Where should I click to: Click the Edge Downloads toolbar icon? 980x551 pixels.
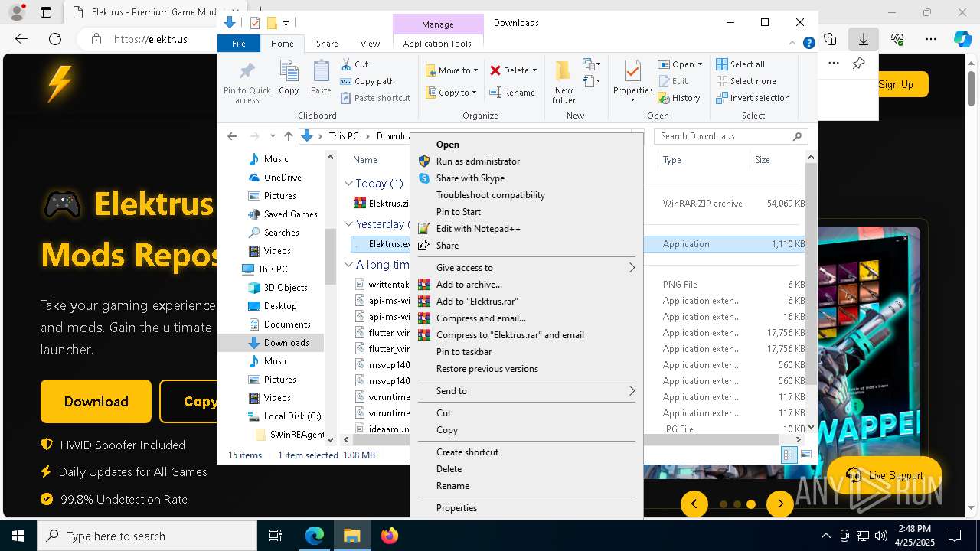(863, 39)
